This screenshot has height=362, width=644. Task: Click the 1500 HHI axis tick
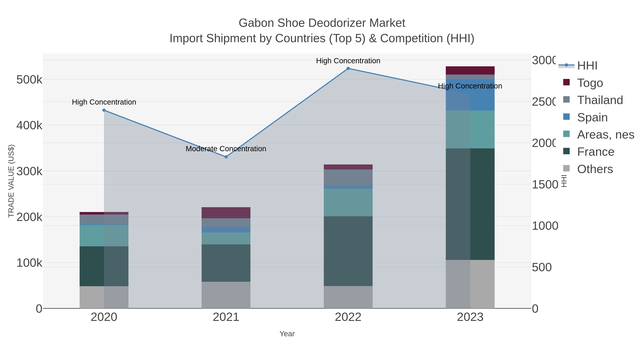tap(545, 185)
